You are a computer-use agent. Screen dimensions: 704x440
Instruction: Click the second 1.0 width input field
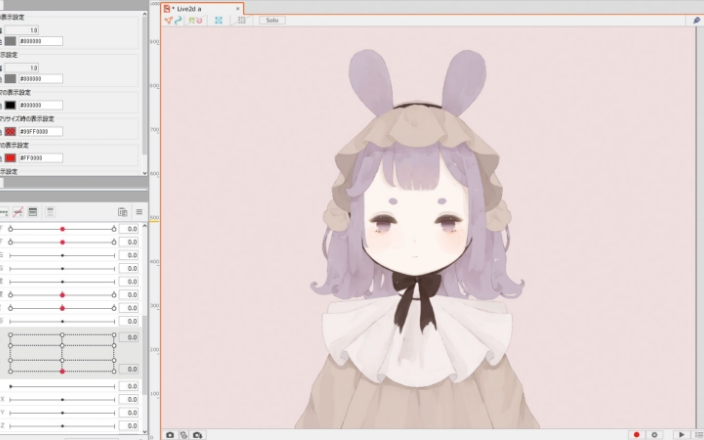pos(22,68)
